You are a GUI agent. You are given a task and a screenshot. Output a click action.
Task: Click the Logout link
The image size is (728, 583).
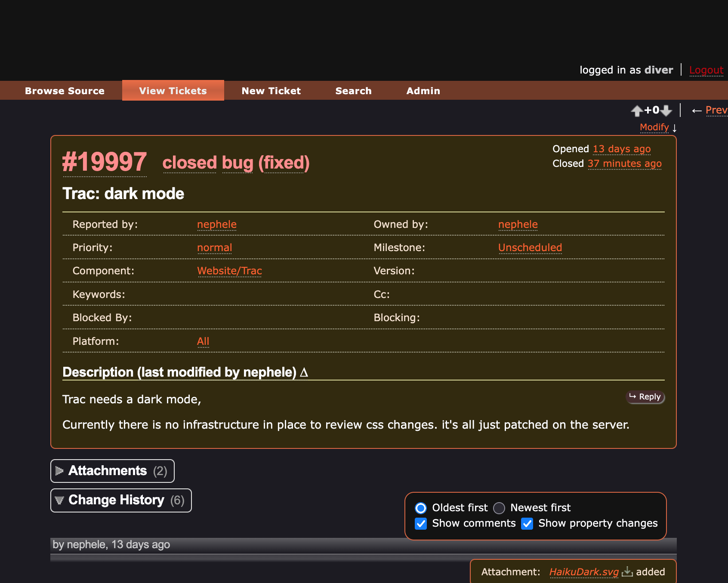coord(706,70)
